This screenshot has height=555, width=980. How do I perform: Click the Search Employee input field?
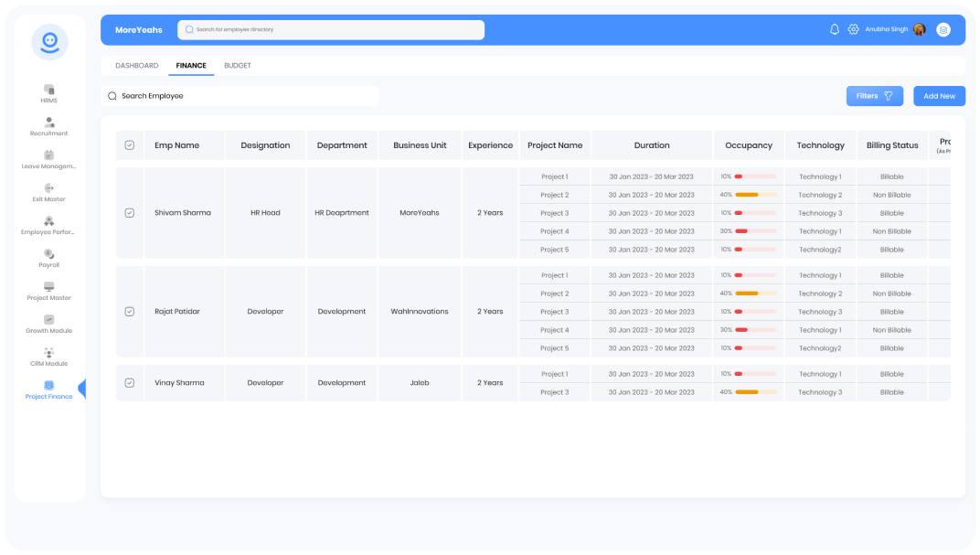click(x=240, y=95)
